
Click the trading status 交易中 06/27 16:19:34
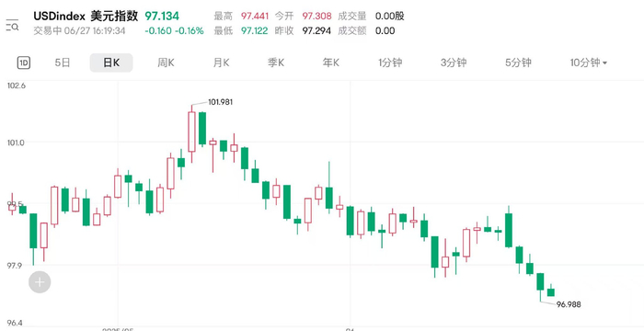79,30
